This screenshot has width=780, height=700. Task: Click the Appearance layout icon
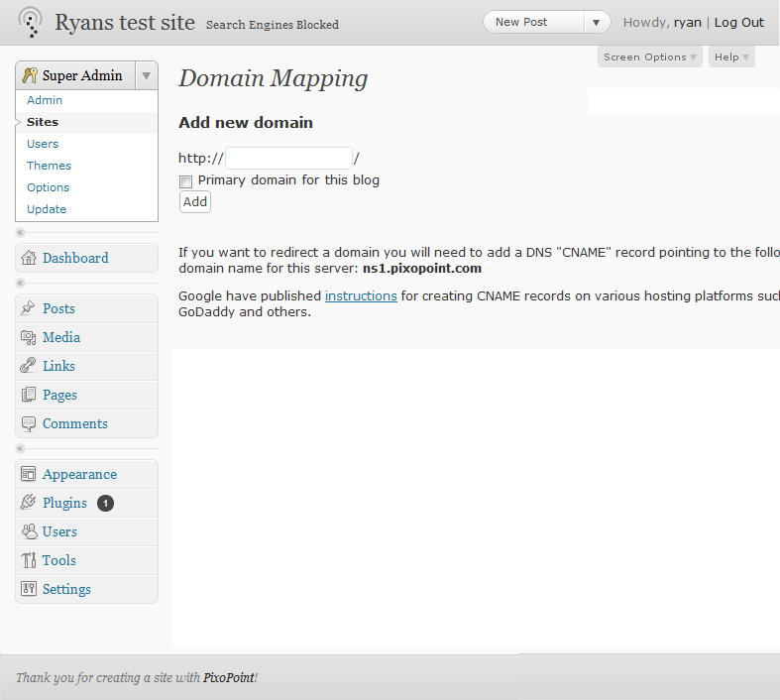click(29, 474)
